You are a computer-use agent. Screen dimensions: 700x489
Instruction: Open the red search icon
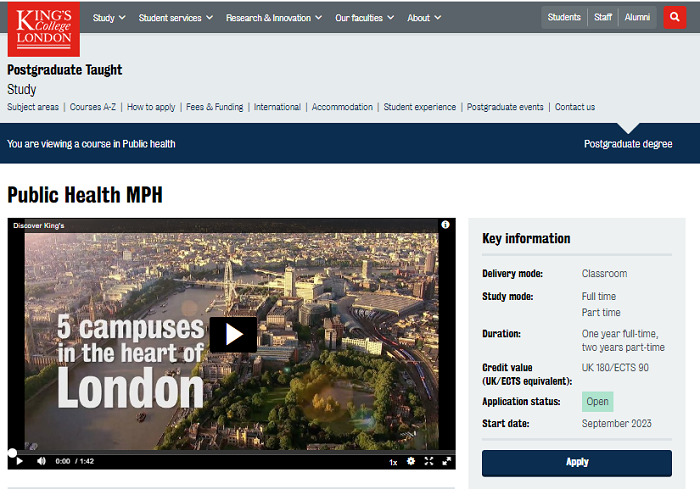674,17
